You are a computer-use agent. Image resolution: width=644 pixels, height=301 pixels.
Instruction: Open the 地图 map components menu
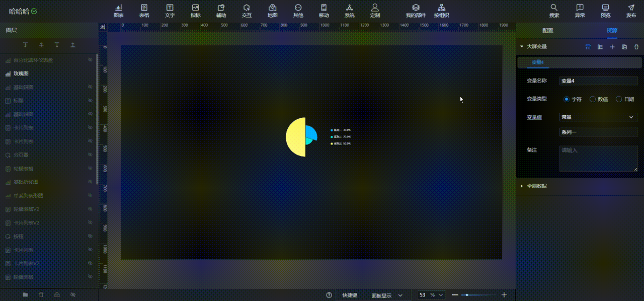click(272, 11)
